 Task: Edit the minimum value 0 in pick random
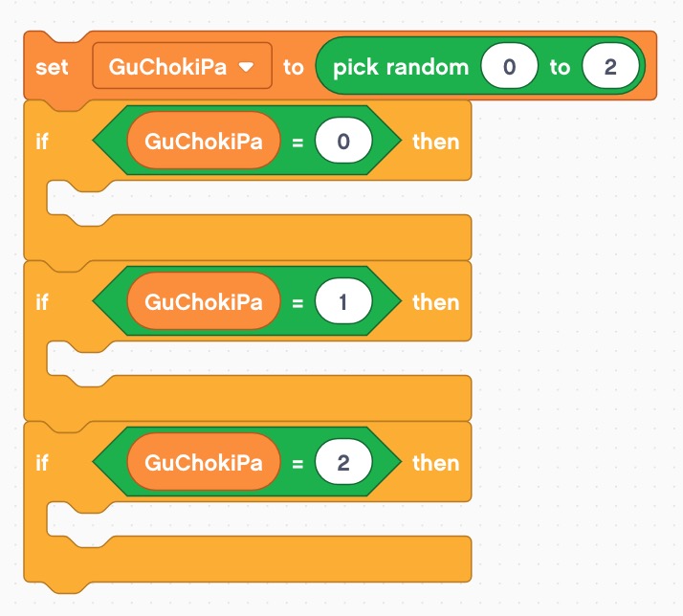[509, 67]
